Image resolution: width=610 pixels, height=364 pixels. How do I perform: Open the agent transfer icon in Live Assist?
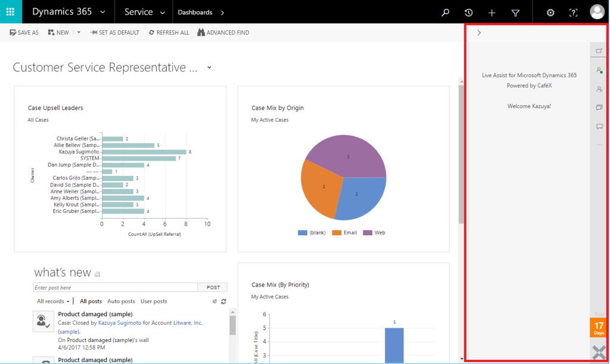tap(599, 89)
